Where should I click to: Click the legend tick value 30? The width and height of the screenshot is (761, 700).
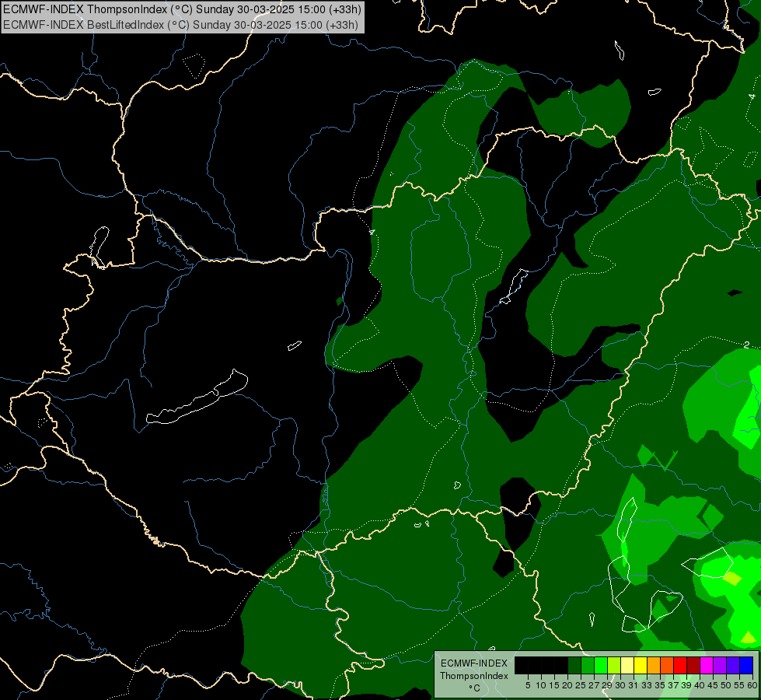620,685
